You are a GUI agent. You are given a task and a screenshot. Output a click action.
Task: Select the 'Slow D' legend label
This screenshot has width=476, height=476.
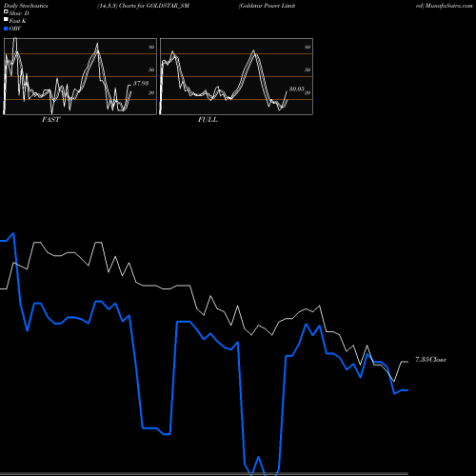coord(19,13)
